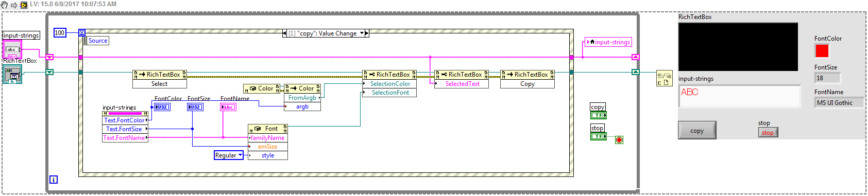
Task: Click the lower teal shift register on left
Action: (49, 72)
